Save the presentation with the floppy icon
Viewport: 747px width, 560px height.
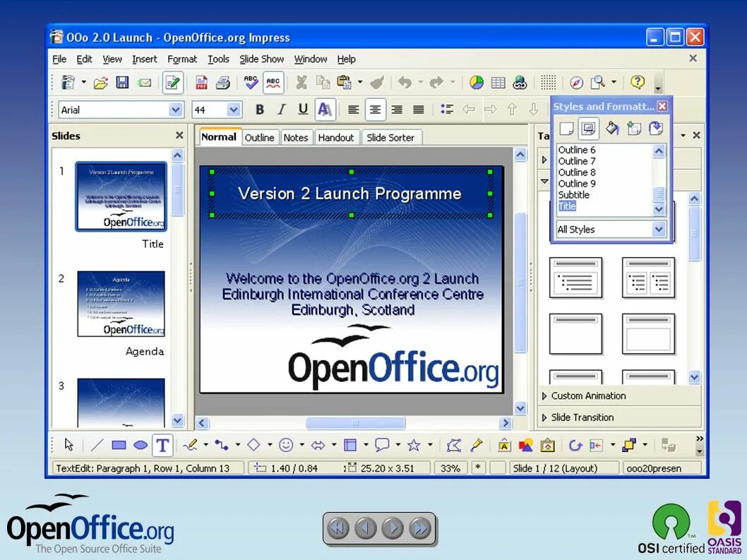pos(122,83)
